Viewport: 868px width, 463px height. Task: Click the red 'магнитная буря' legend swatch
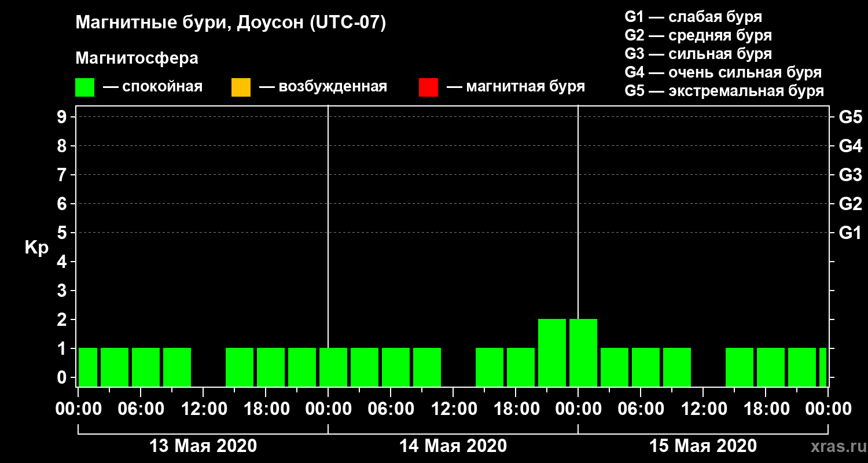(428, 87)
